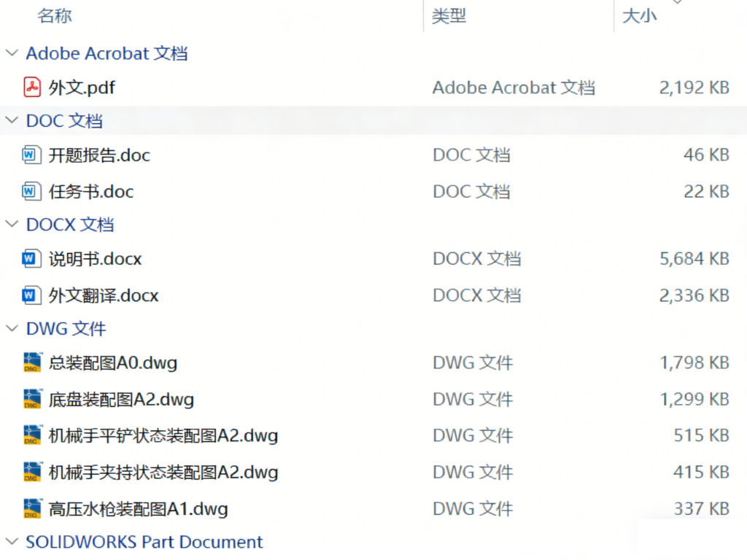Sort files by the 名称 column header

[55, 16]
